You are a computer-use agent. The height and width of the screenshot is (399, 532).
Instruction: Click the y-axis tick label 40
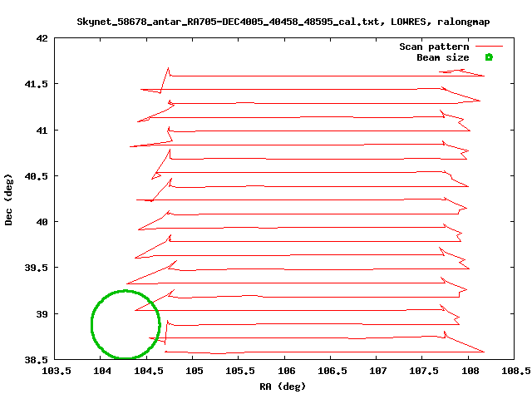pyautogui.click(x=42, y=222)
